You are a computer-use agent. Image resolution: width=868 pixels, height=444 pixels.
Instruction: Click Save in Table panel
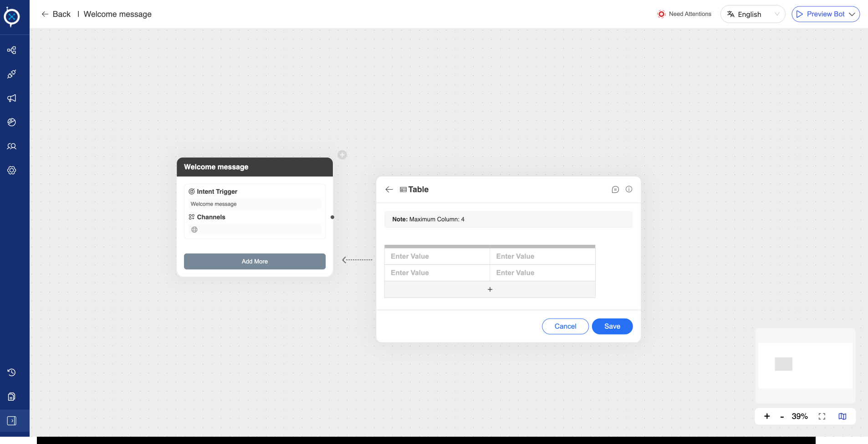pyautogui.click(x=612, y=326)
